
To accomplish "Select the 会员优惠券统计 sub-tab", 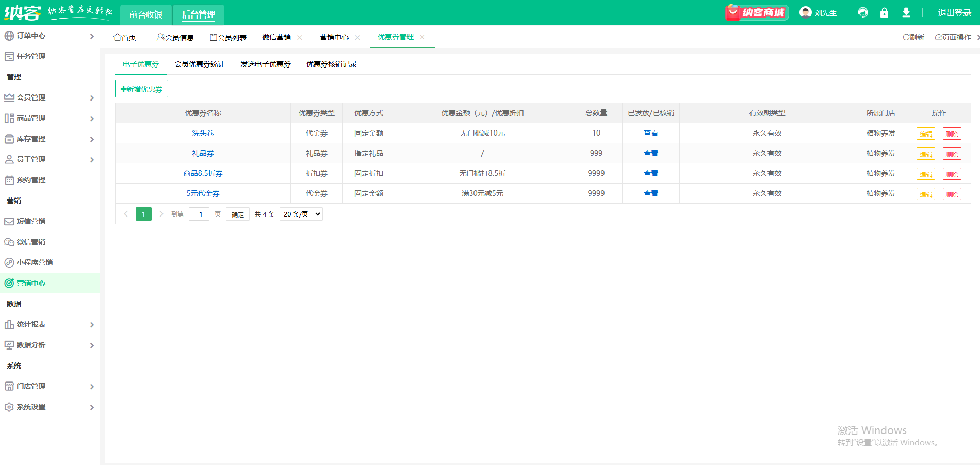I will coord(200,64).
